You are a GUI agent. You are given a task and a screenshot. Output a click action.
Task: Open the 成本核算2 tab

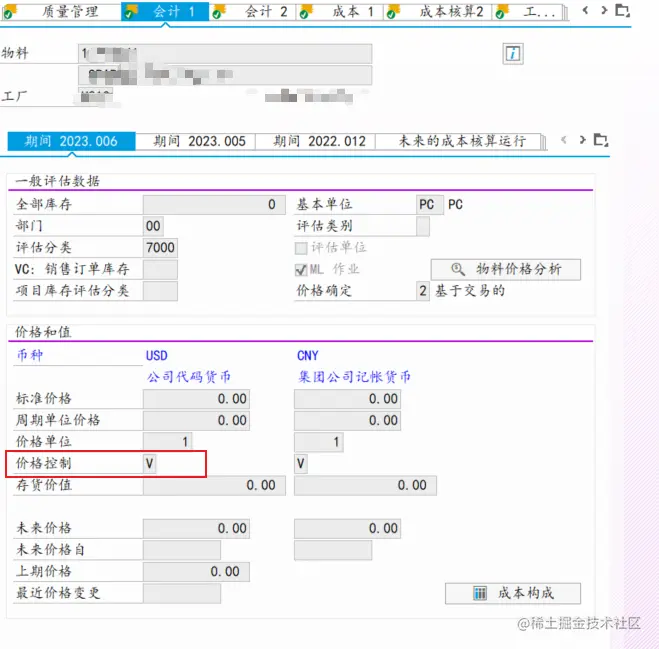438,11
